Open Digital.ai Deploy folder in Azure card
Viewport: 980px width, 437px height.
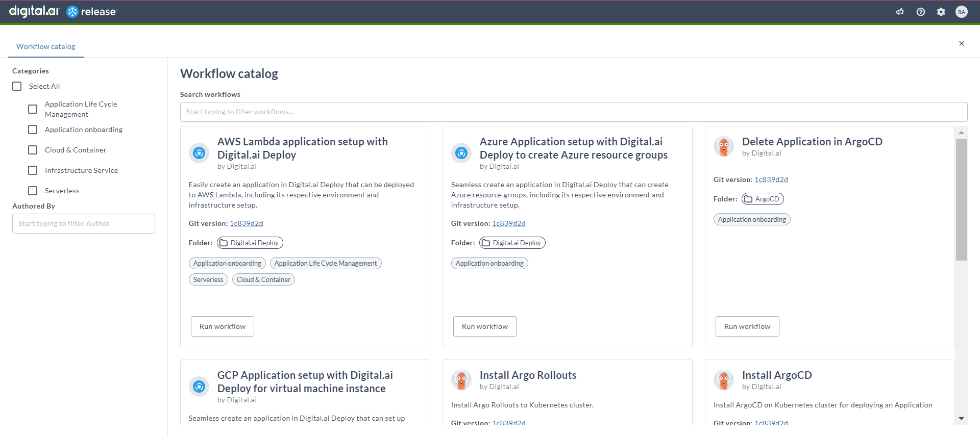tap(512, 243)
